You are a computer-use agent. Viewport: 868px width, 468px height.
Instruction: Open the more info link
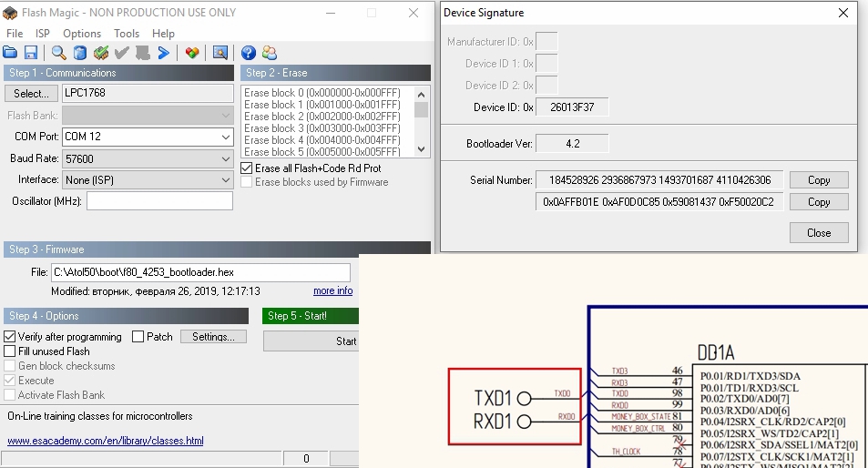click(x=332, y=290)
